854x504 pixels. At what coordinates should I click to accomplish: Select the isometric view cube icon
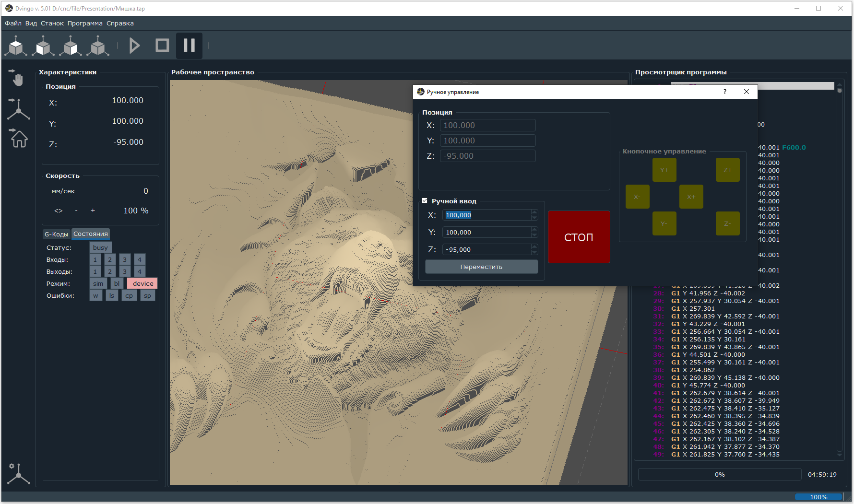[x=98, y=46]
